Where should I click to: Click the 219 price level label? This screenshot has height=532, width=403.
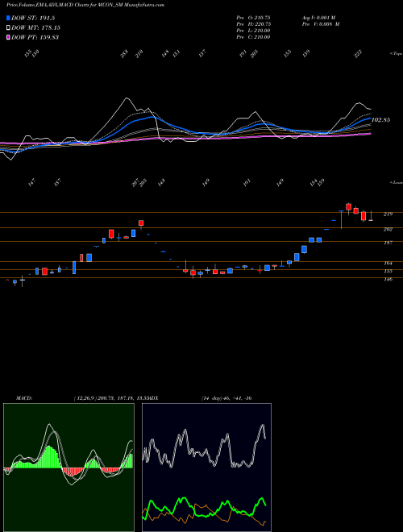[x=388, y=214]
